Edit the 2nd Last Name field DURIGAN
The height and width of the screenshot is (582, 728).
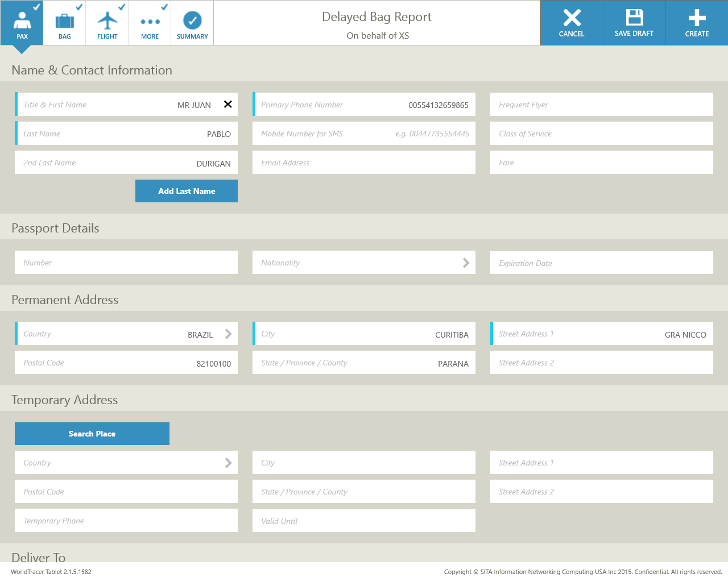(x=126, y=163)
